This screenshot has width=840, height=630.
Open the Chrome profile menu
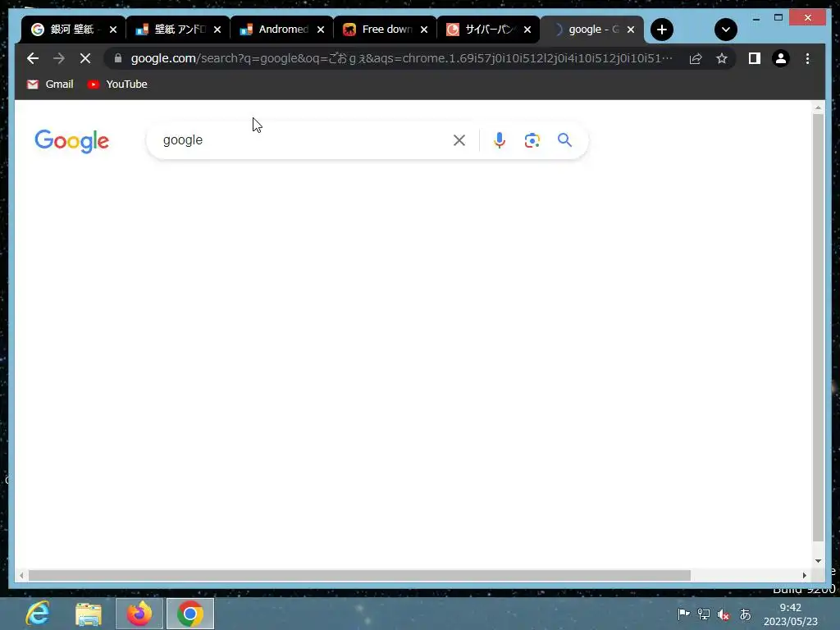click(781, 58)
